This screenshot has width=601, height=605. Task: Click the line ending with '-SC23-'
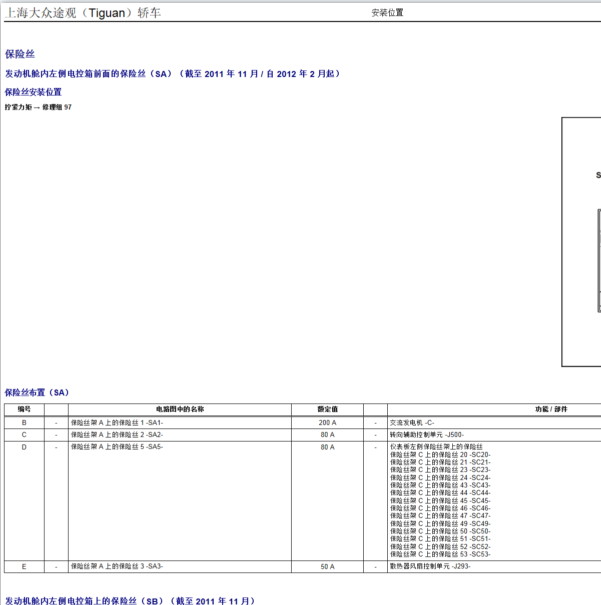(x=440, y=470)
